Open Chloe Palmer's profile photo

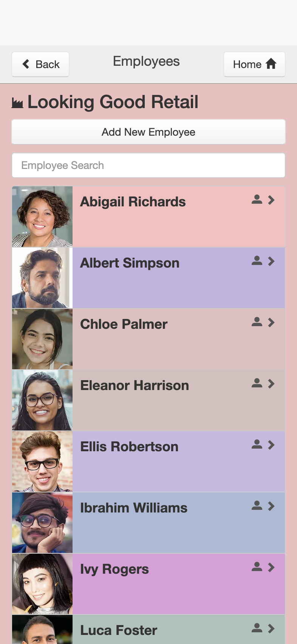42,339
